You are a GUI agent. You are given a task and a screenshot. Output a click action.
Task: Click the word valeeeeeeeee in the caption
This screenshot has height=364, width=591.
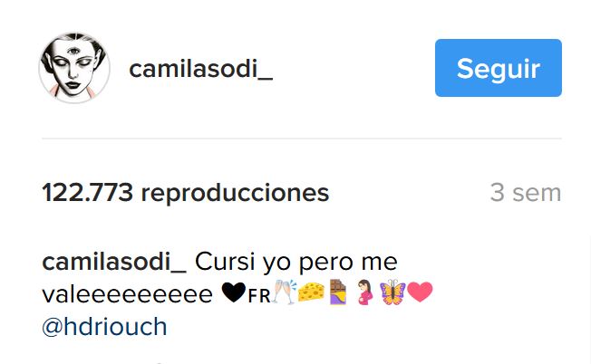tap(128, 294)
